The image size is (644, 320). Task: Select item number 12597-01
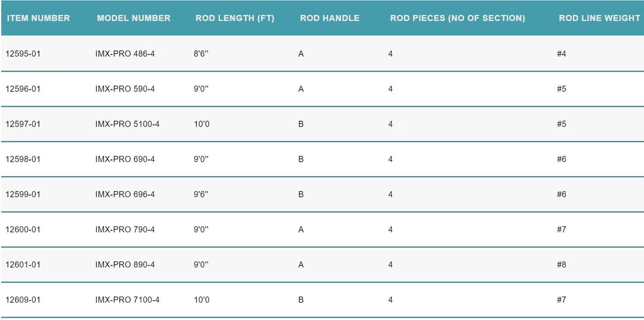point(23,124)
